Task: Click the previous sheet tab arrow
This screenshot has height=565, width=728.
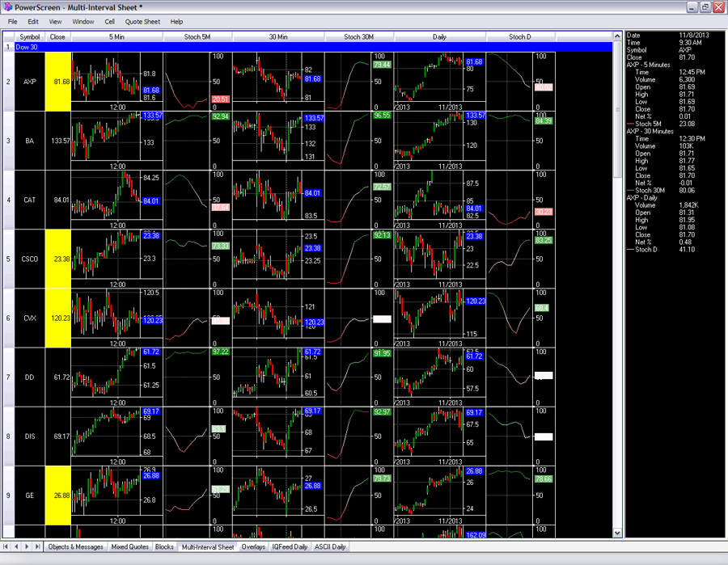Action: (16, 546)
